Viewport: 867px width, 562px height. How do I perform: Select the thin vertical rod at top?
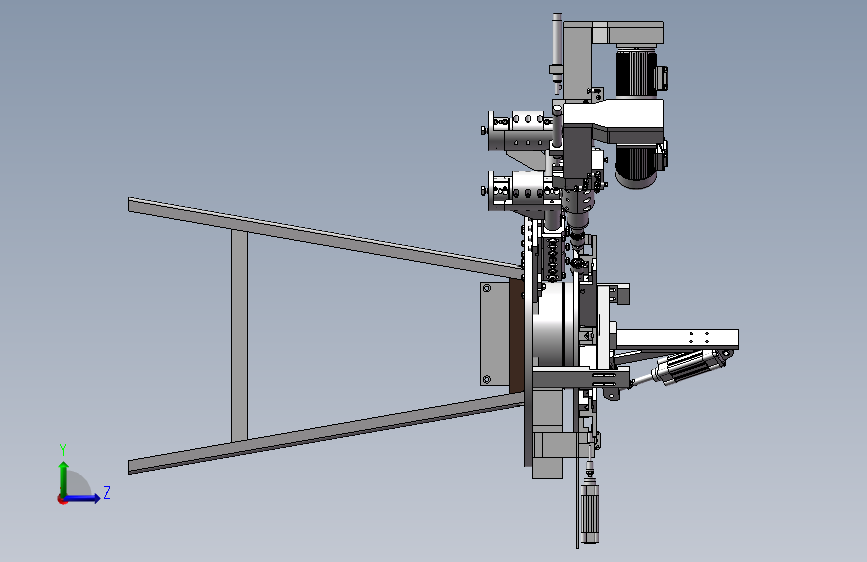[x=557, y=53]
